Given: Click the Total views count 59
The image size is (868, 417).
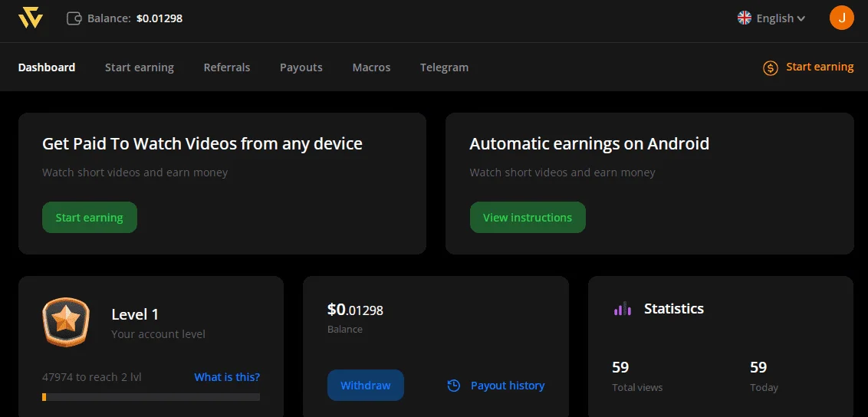Looking at the screenshot, I should pos(620,367).
